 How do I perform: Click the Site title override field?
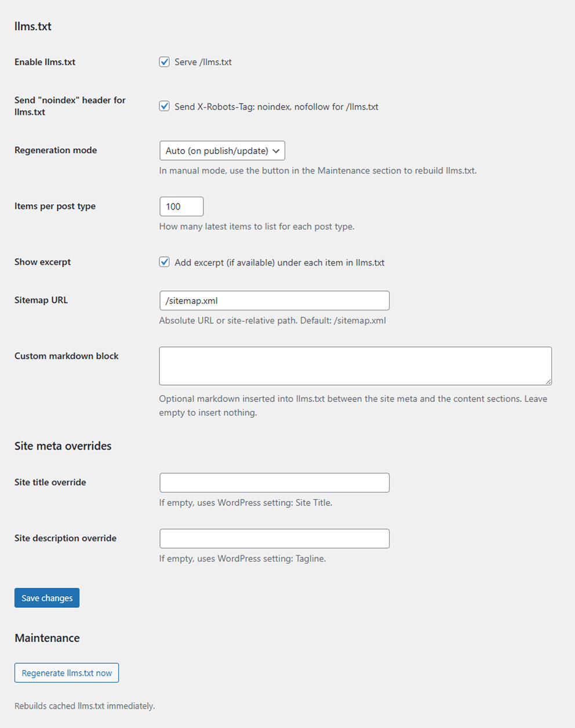(274, 482)
